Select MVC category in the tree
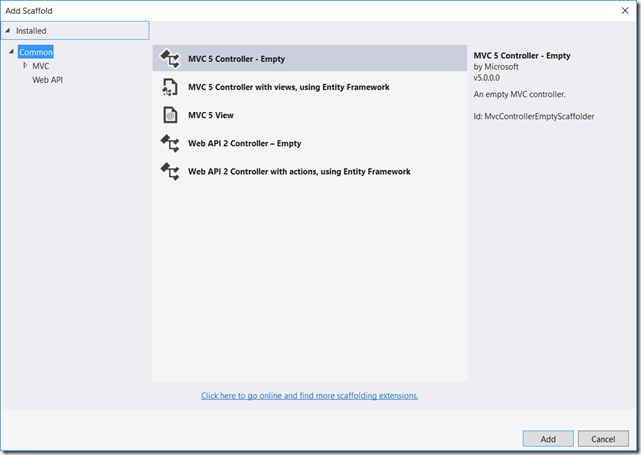Viewport: 641px width, 455px height. coord(40,66)
